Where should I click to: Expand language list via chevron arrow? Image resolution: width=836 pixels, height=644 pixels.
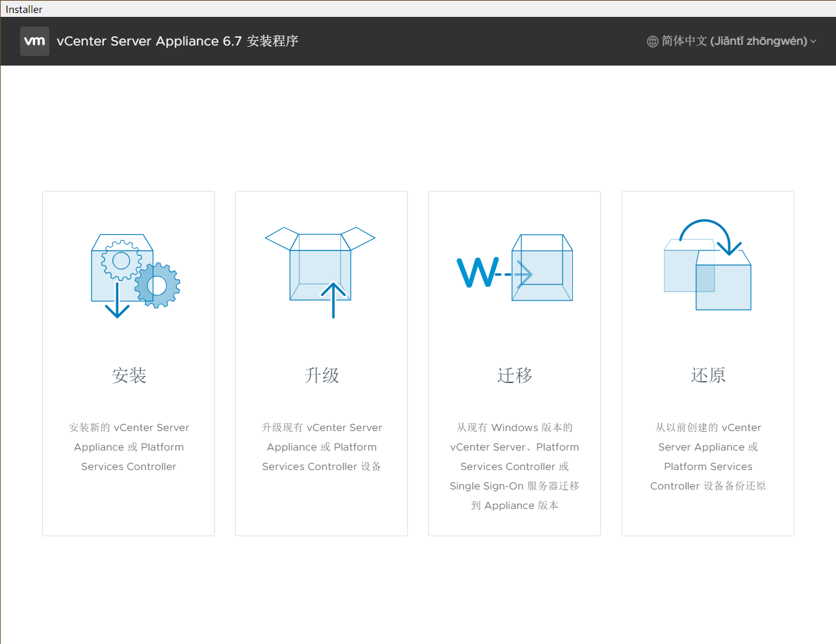pos(813,42)
